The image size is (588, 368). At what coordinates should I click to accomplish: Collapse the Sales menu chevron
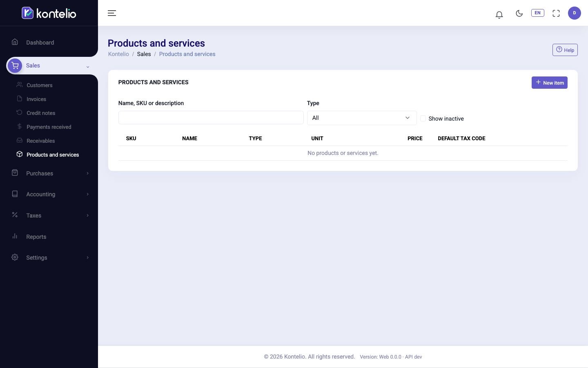pos(87,67)
